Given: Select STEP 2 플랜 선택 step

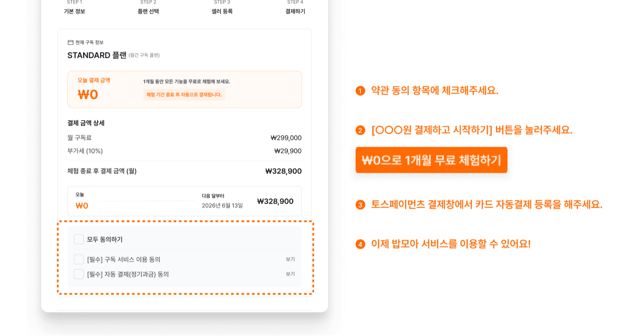Looking at the screenshot, I should pos(148,7).
